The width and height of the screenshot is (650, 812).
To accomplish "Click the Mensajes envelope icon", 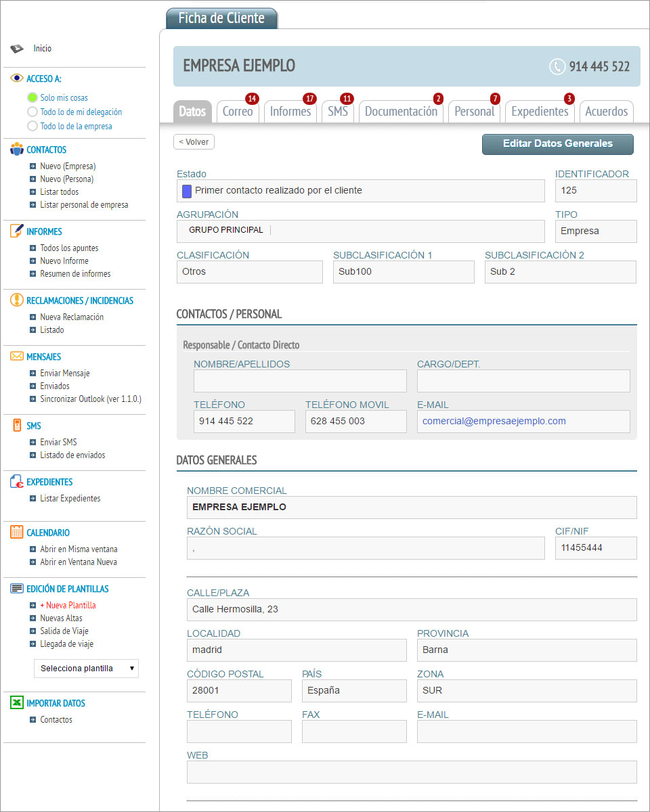I will pyautogui.click(x=17, y=357).
